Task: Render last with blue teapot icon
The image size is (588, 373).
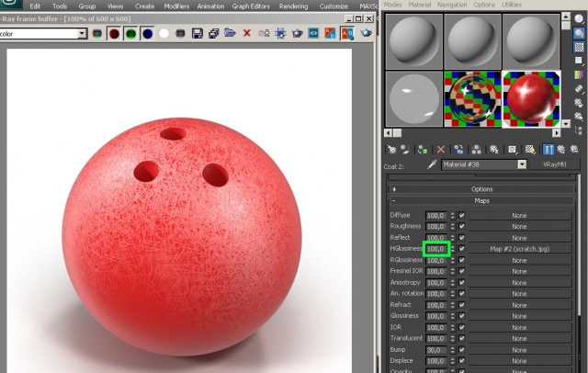Action: (x=366, y=33)
